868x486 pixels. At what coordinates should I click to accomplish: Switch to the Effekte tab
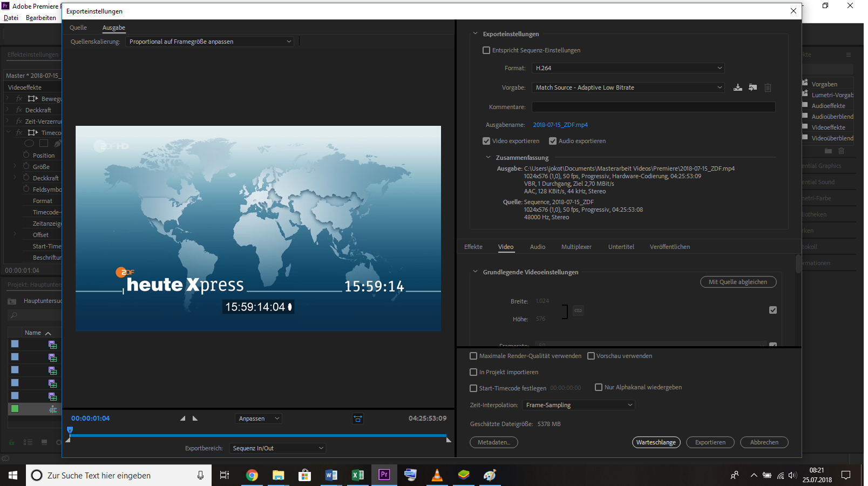coord(473,247)
